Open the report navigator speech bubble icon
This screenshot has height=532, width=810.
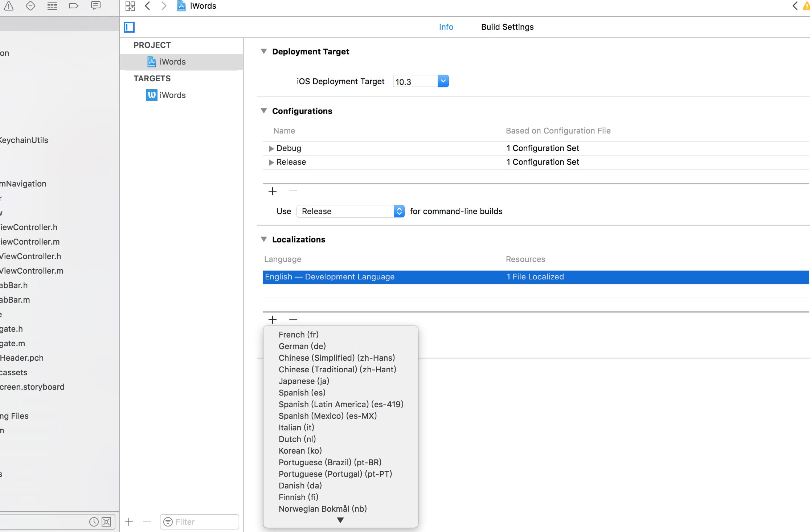[96, 6]
